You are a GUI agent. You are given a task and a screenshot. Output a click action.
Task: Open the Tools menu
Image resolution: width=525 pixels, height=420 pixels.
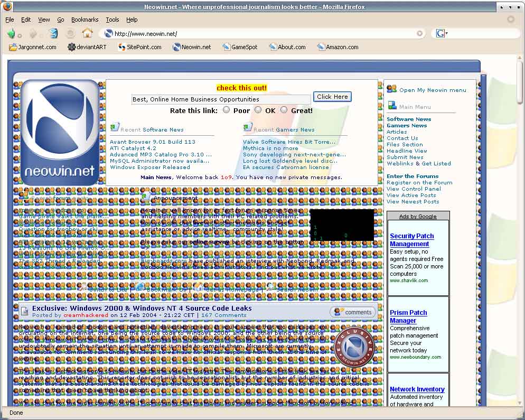[112, 20]
